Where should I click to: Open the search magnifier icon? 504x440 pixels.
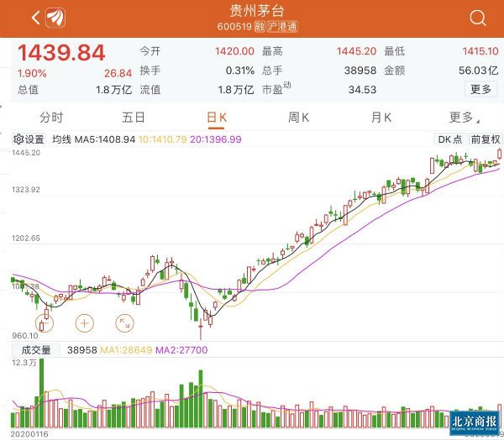[478, 18]
